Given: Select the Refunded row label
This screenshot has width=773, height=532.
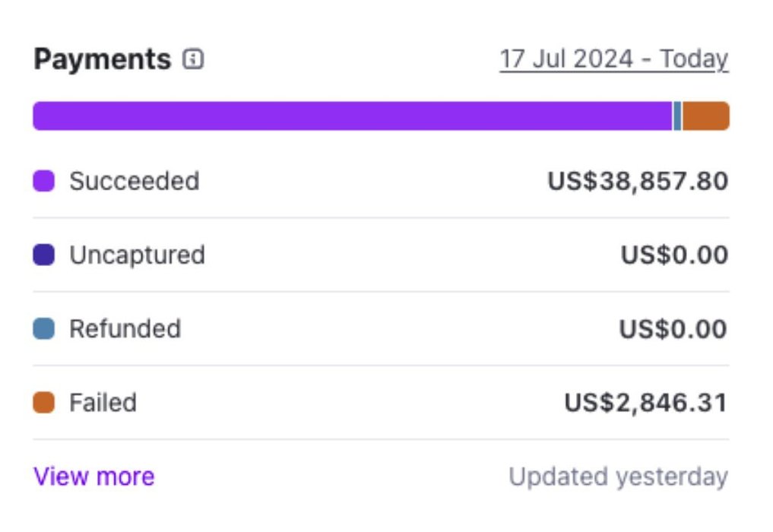Looking at the screenshot, I should click(x=125, y=328).
